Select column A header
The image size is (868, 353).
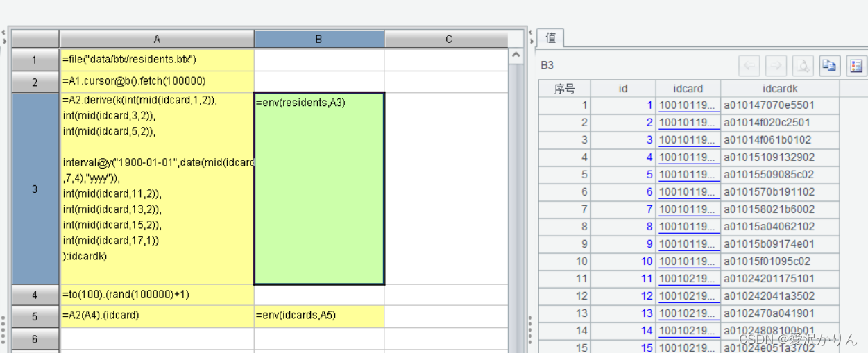(157, 40)
